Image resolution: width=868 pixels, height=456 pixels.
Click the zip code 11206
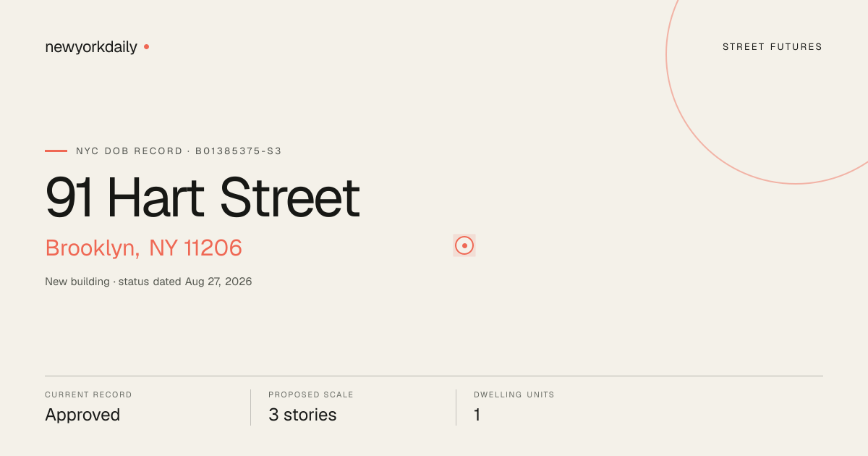click(213, 248)
